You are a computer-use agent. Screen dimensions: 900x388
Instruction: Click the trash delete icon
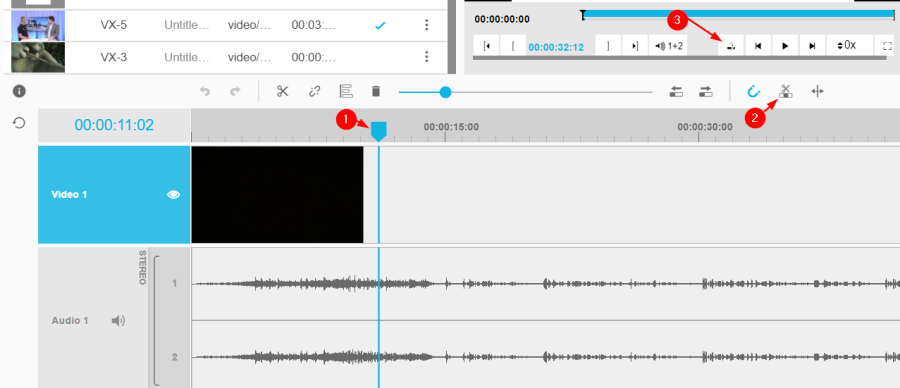(x=376, y=91)
